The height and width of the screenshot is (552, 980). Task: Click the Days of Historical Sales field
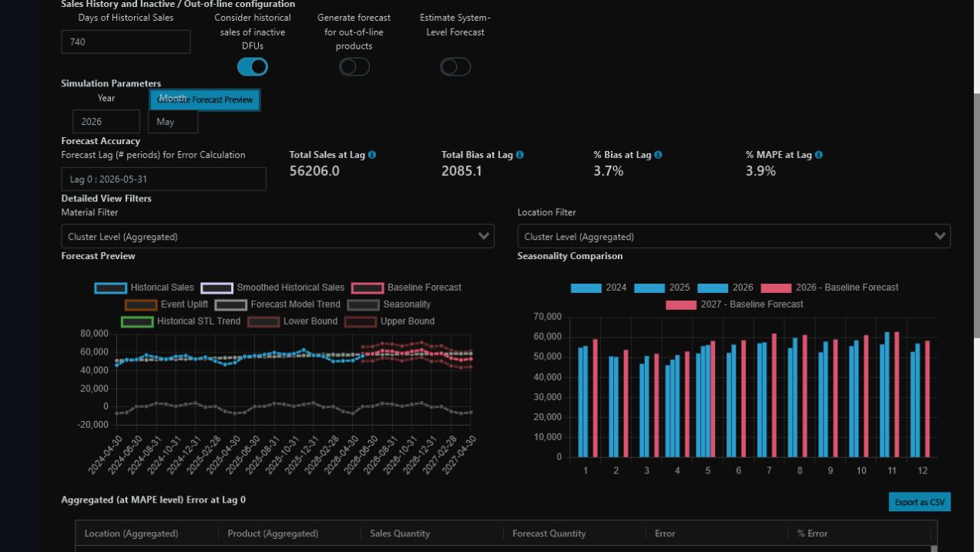point(126,42)
